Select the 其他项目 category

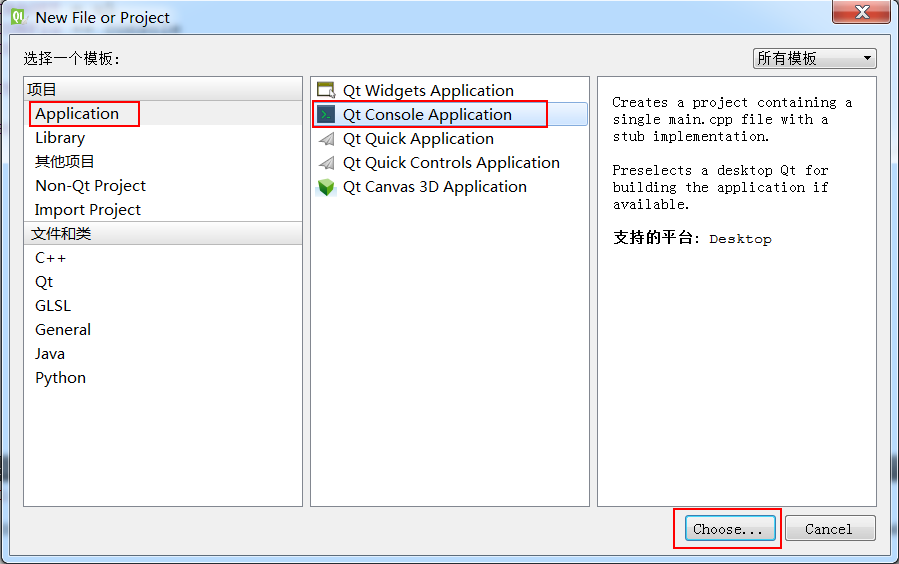pos(163,162)
